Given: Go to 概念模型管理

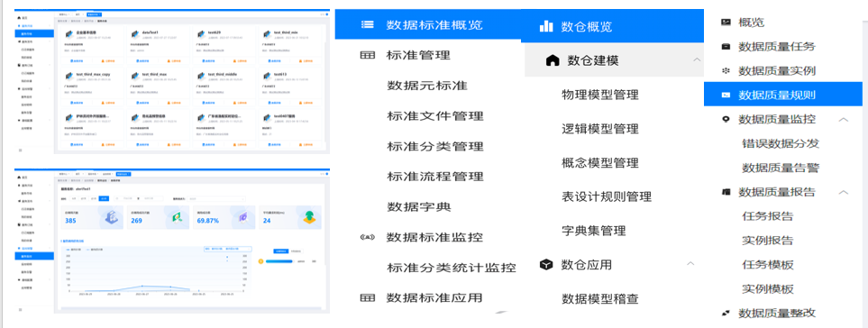Looking at the screenshot, I should [x=600, y=163].
